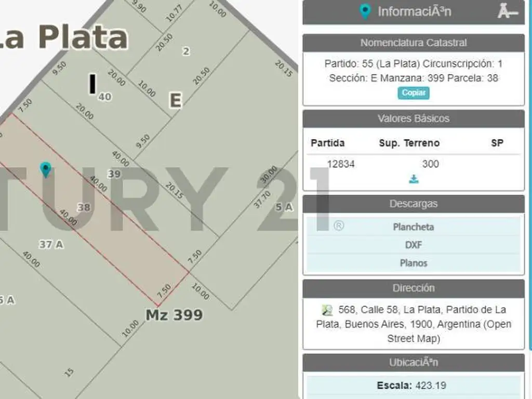Select parcel 40 on the map
This screenshot has height=399, width=532.
[105, 97]
